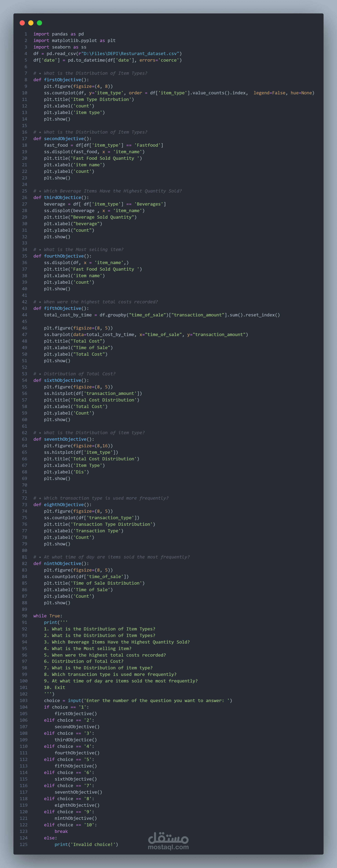Click the "elif choice == '5':" line
Image resolution: width=337 pixels, height=868 pixels.
click(69, 760)
